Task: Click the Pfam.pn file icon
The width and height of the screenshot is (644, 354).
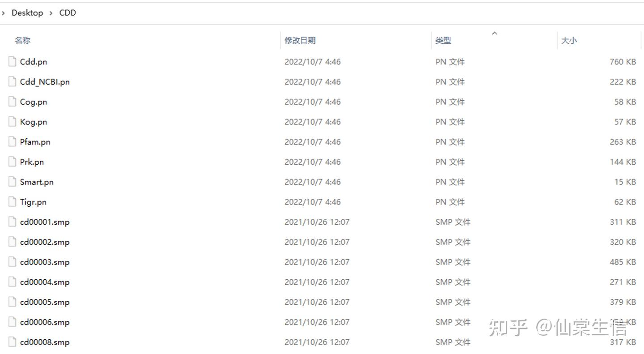Action: coord(13,142)
